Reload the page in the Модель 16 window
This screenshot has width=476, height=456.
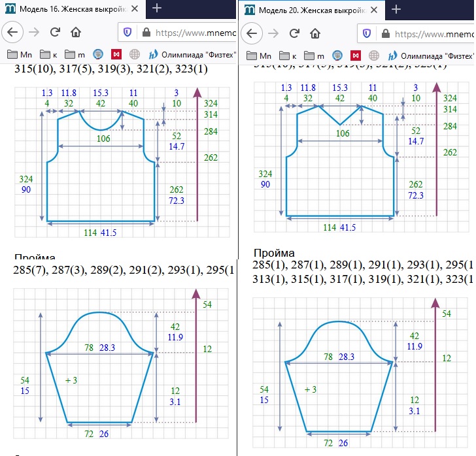pyautogui.click(x=56, y=32)
